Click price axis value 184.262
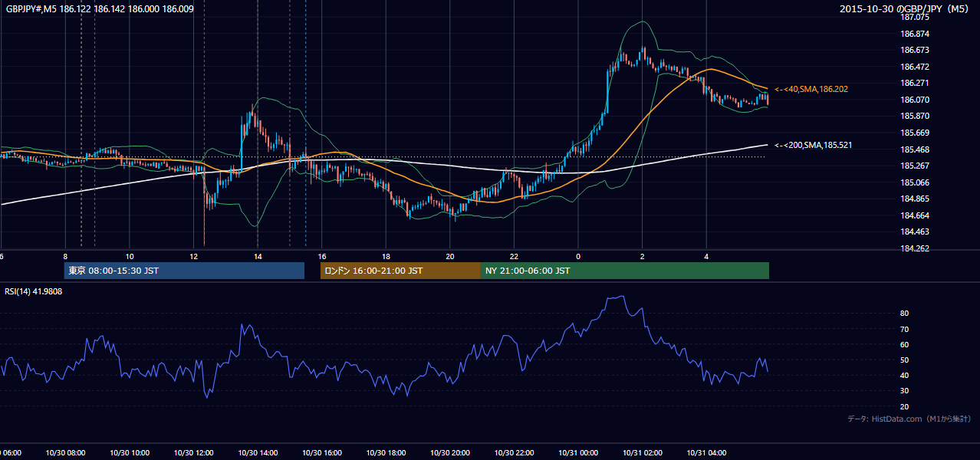Viewport: 980px width, 460px height. pos(916,248)
